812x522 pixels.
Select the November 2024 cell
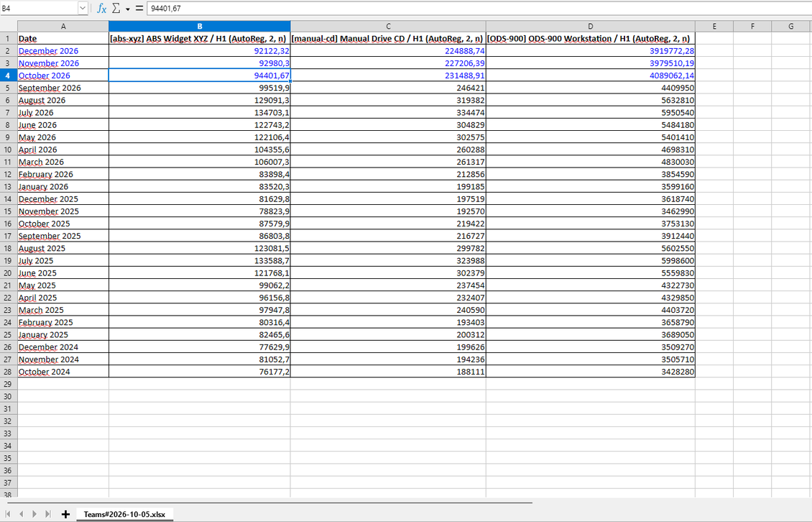click(63, 360)
